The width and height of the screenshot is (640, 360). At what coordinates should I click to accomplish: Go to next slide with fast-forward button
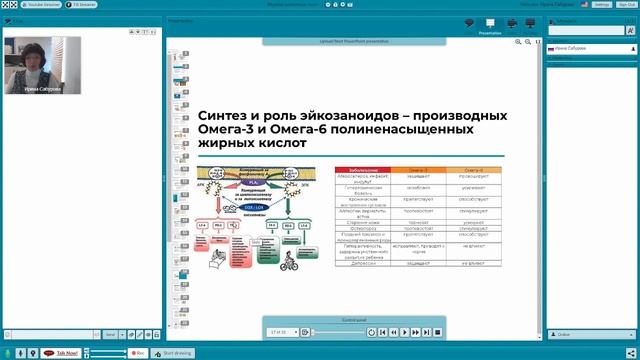[416, 333]
